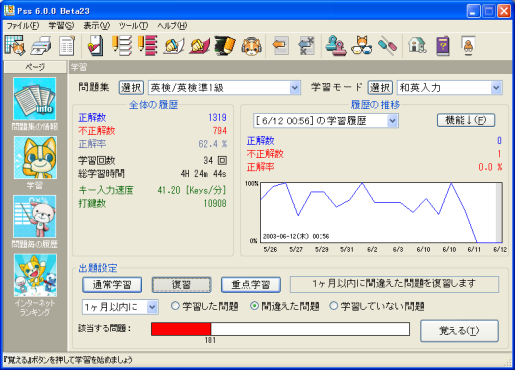The width and height of the screenshot is (515, 370).
Task: Click the red 該当する問題 progress bar
Action: (181, 329)
